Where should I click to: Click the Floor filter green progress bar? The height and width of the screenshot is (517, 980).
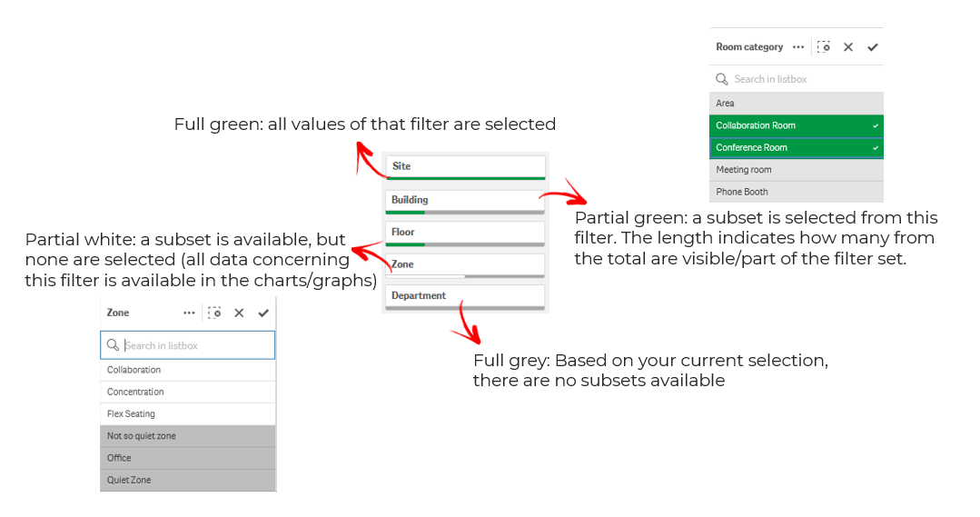pyautogui.click(x=405, y=244)
